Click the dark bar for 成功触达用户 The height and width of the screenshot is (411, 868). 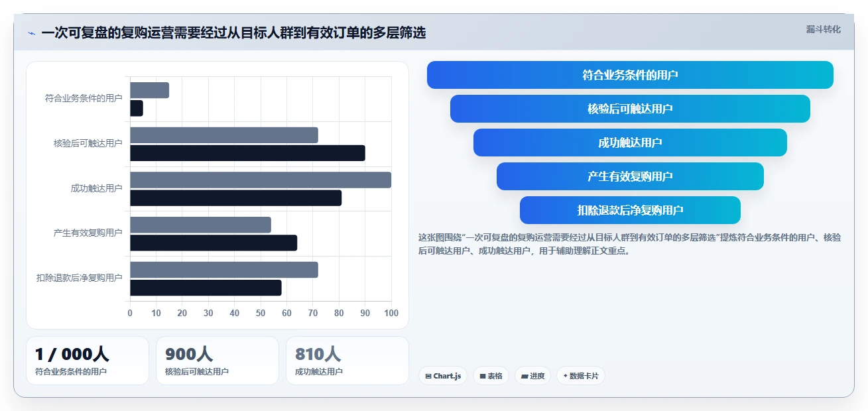click(x=235, y=198)
